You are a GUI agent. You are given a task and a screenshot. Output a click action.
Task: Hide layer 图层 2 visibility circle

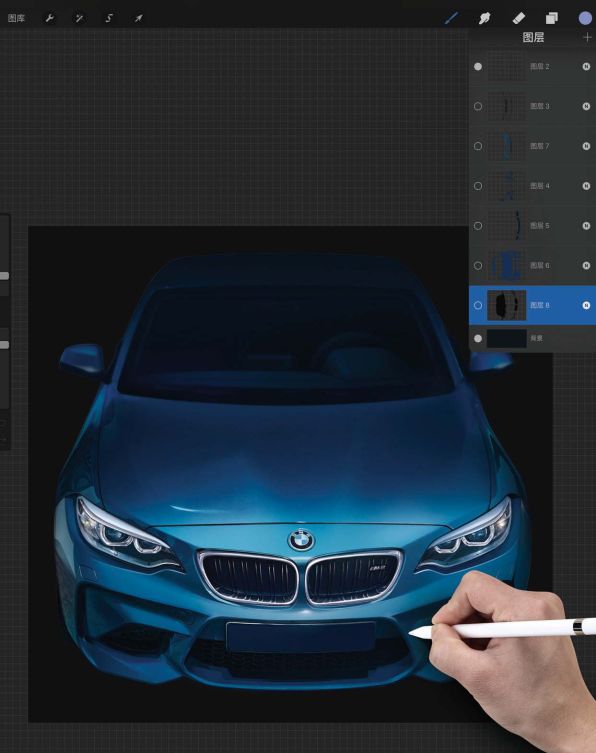pos(478,67)
